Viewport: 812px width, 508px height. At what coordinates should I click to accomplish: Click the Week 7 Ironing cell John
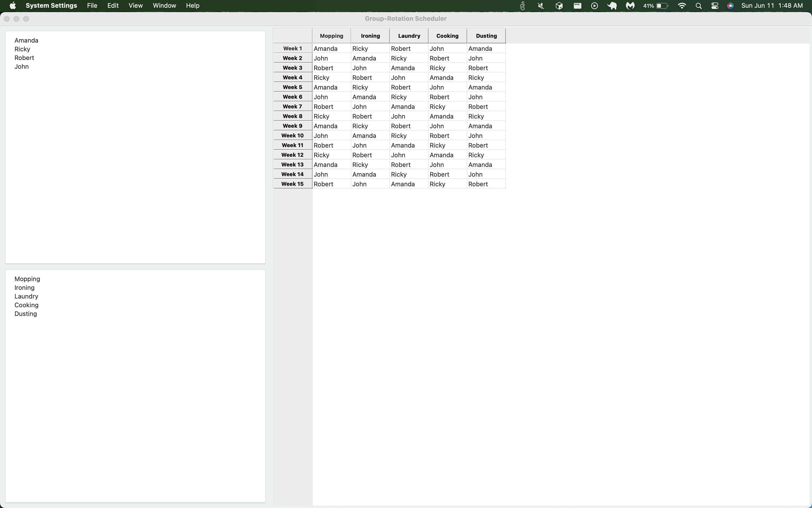coord(370,107)
